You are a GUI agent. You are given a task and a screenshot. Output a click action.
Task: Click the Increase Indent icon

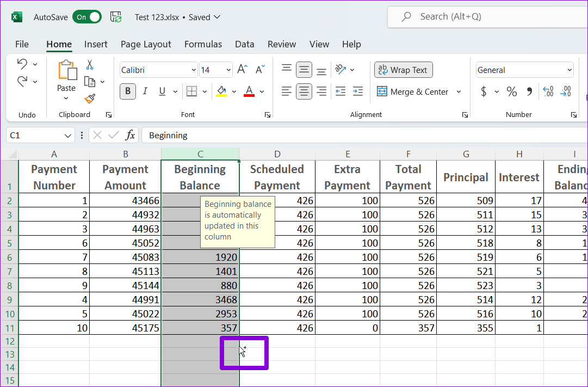[357, 91]
